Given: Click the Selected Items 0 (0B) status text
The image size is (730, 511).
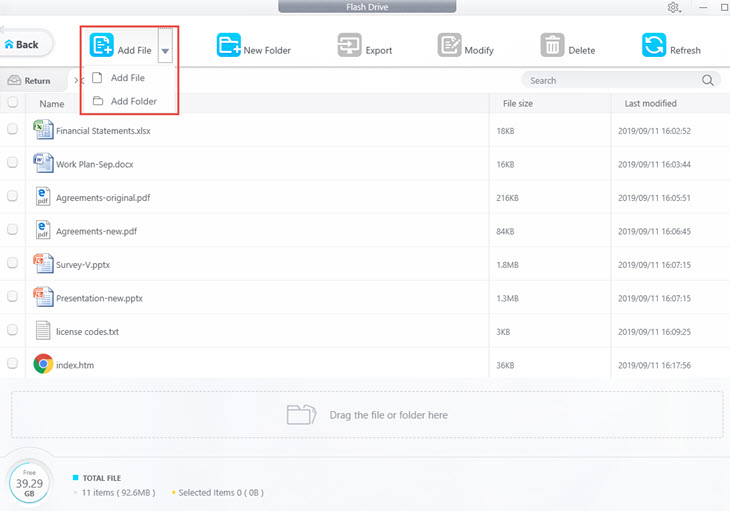Looking at the screenshot, I should coord(221,492).
